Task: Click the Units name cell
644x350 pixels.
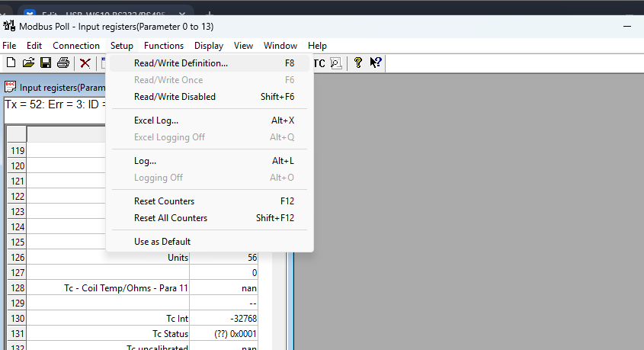Action: (108, 258)
